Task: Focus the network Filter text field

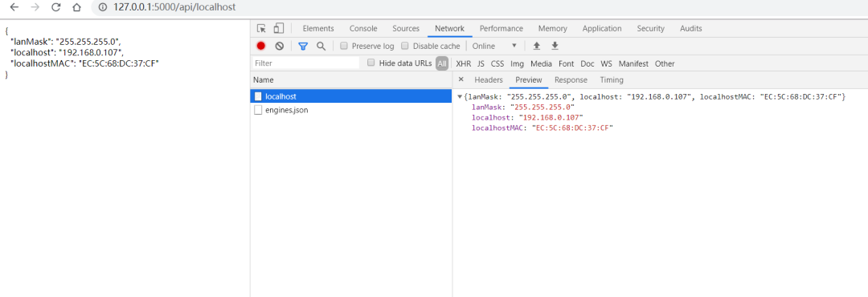Action: (306, 63)
